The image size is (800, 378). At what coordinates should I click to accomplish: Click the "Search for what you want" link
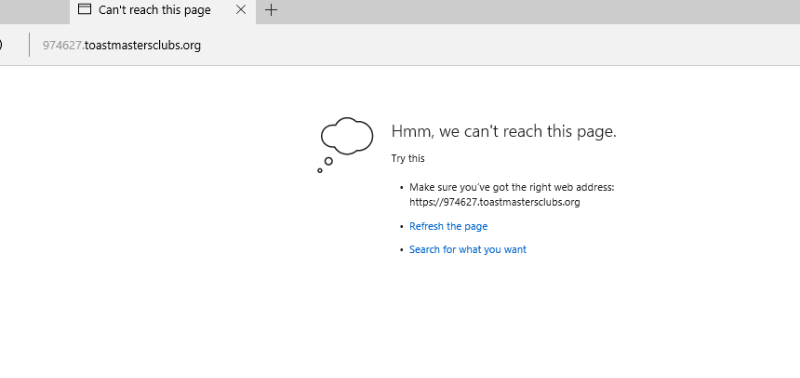[468, 249]
